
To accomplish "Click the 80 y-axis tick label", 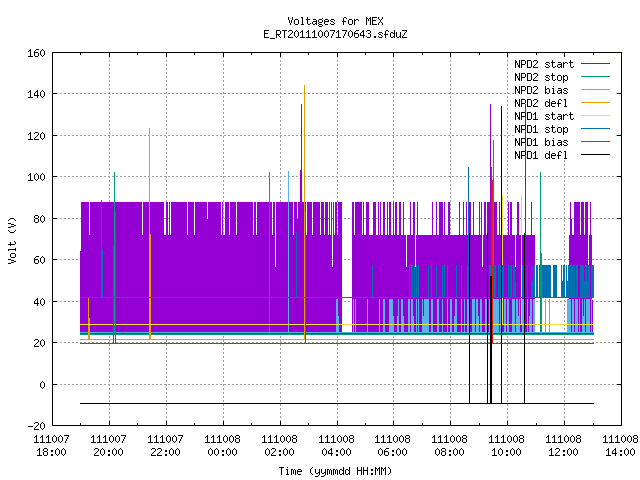I will coord(39,219).
